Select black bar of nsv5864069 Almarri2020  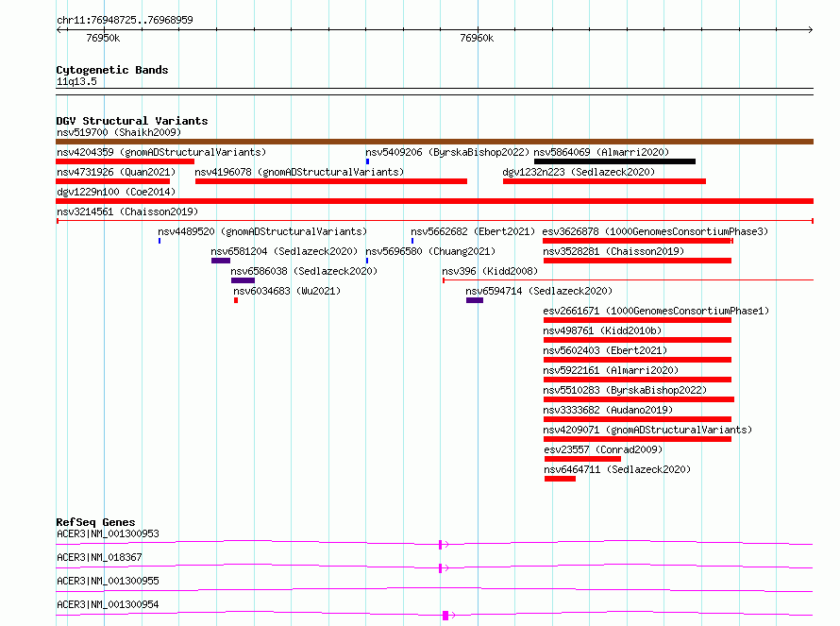pos(614,161)
